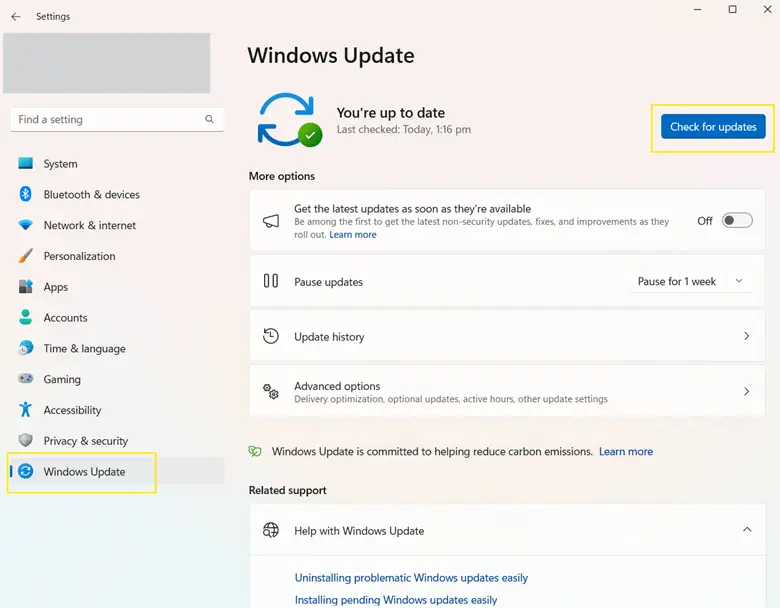Click the green leaf carbon emissions icon
This screenshot has height=608, width=780.
[x=255, y=451]
